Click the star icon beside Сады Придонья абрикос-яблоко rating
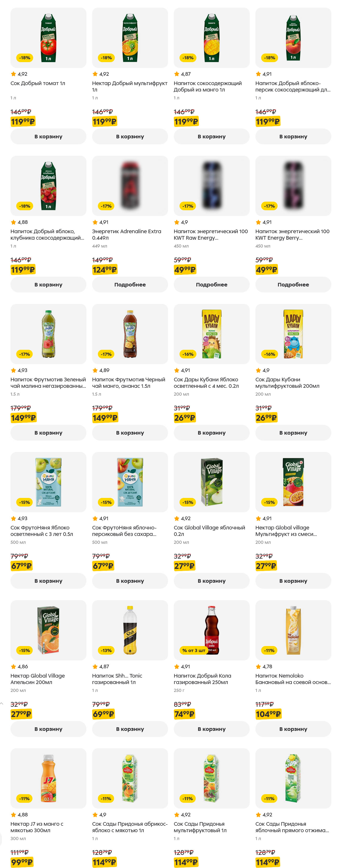The width and height of the screenshot is (338, 868). pyautogui.click(x=95, y=814)
